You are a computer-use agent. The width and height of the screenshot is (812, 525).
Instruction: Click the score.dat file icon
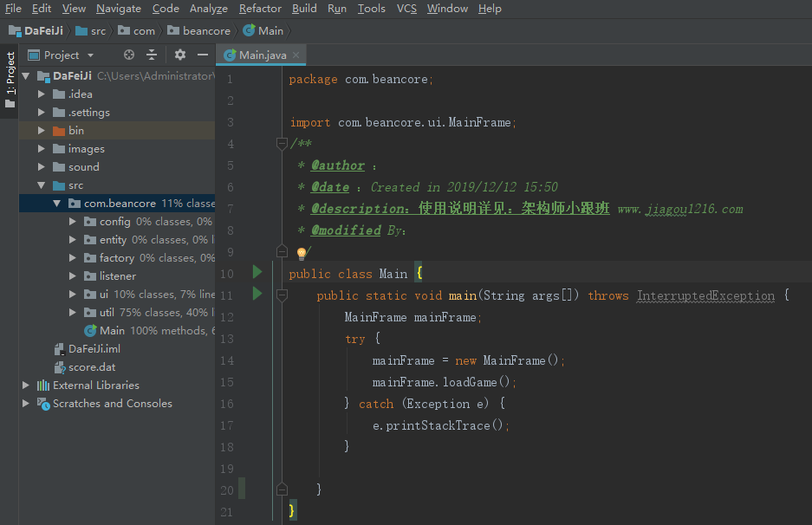pyautogui.click(x=60, y=367)
